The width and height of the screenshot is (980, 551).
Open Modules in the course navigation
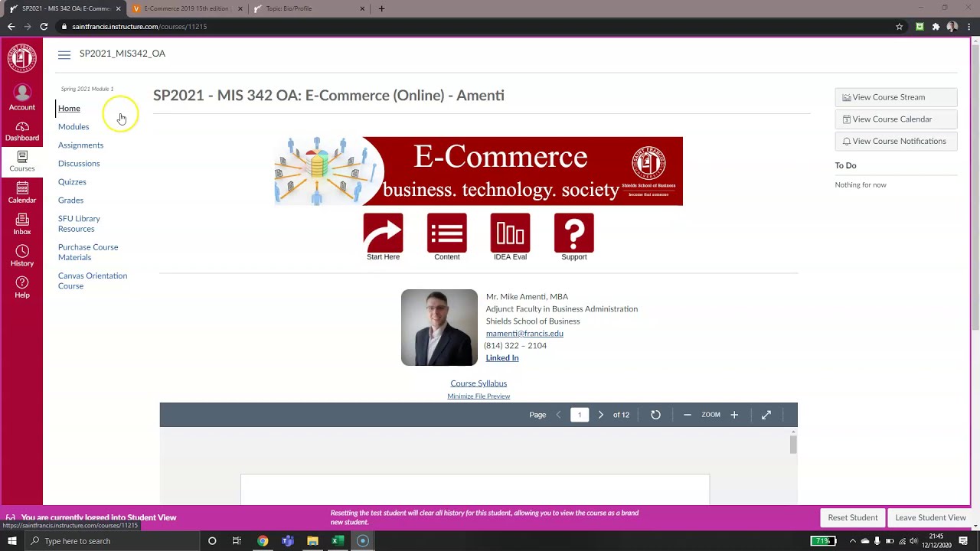(73, 127)
